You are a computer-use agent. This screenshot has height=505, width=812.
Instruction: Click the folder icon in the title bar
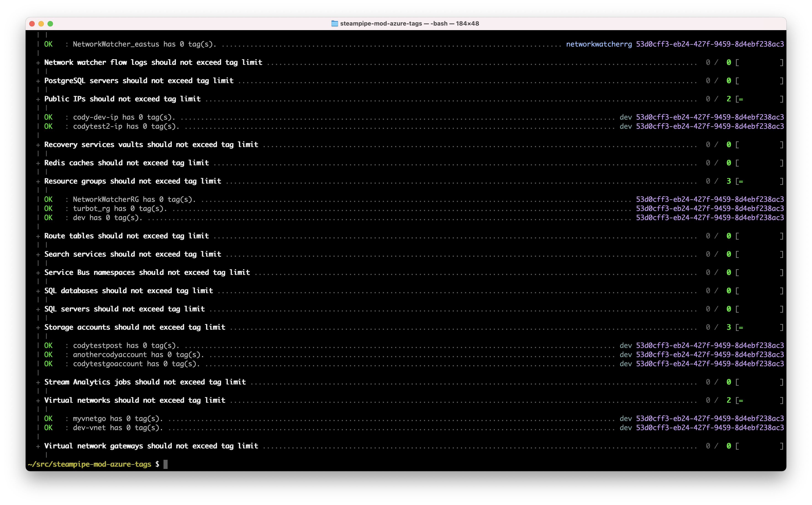(335, 23)
